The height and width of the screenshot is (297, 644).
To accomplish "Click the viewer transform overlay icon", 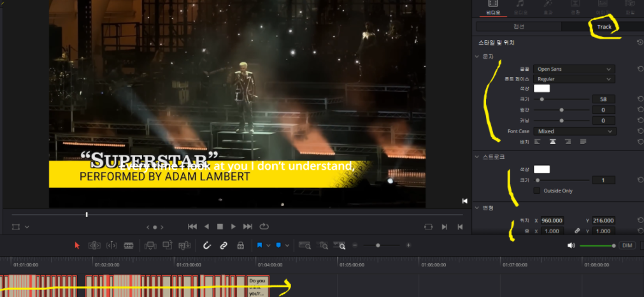I will coord(16,227).
